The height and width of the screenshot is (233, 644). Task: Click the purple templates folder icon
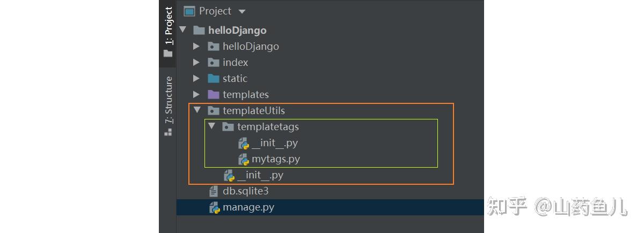[214, 94]
